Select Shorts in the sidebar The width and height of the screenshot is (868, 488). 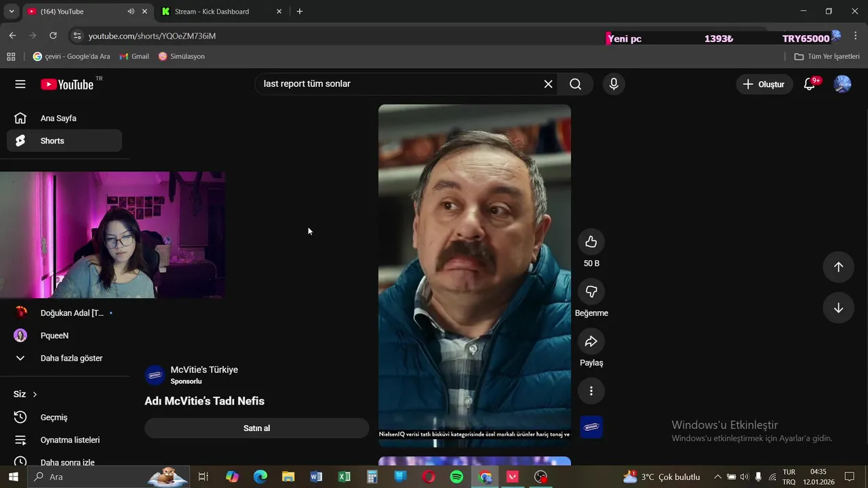coord(64,141)
